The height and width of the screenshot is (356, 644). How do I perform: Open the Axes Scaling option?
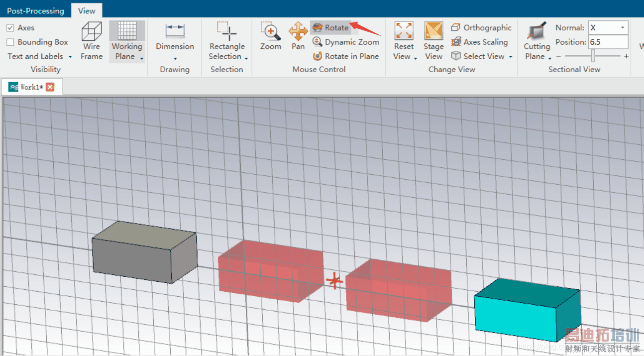[479, 42]
